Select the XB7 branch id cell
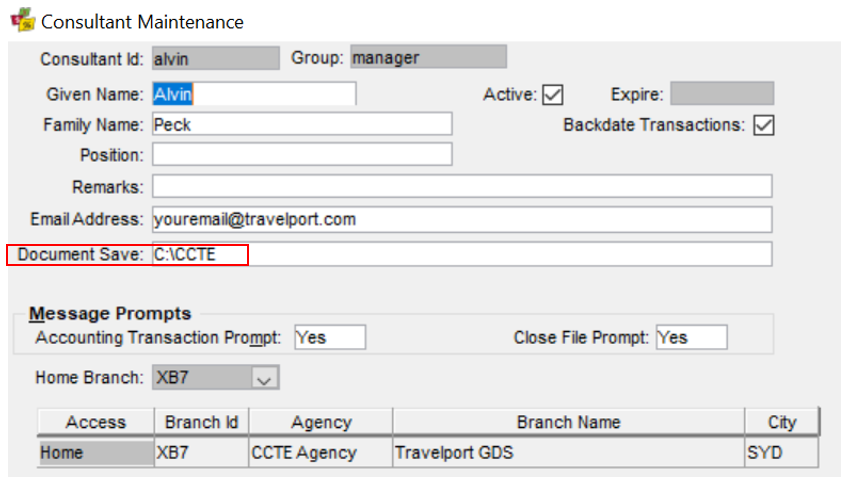The height and width of the screenshot is (484, 847). pyautogui.click(x=201, y=453)
